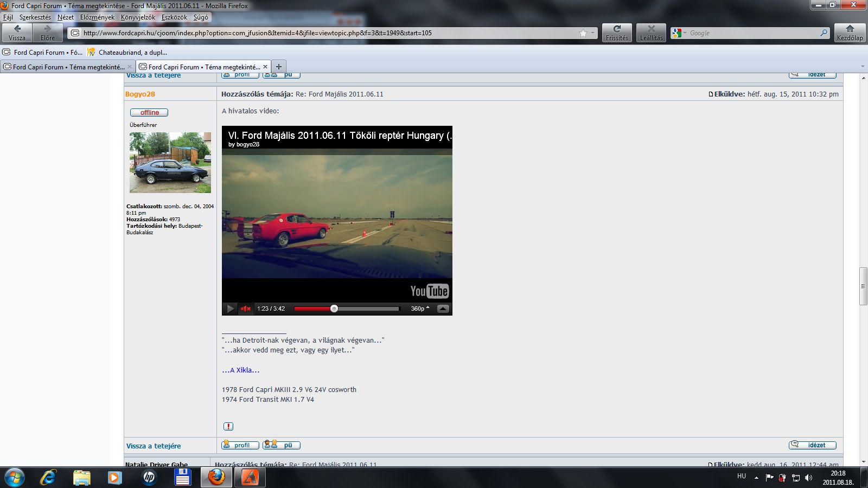Image resolution: width=868 pixels, height=488 pixels.
Task: Open a new tab with plus button
Action: 279,67
